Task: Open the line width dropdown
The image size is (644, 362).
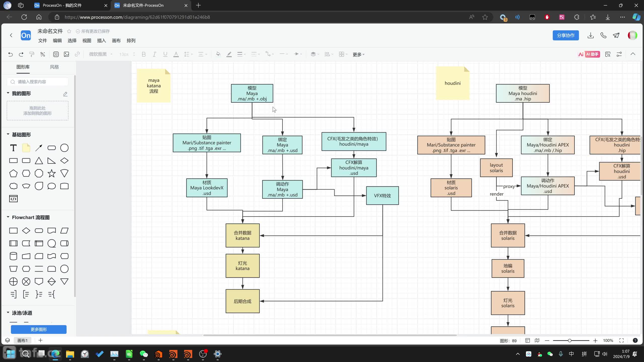Action: click(x=241, y=54)
